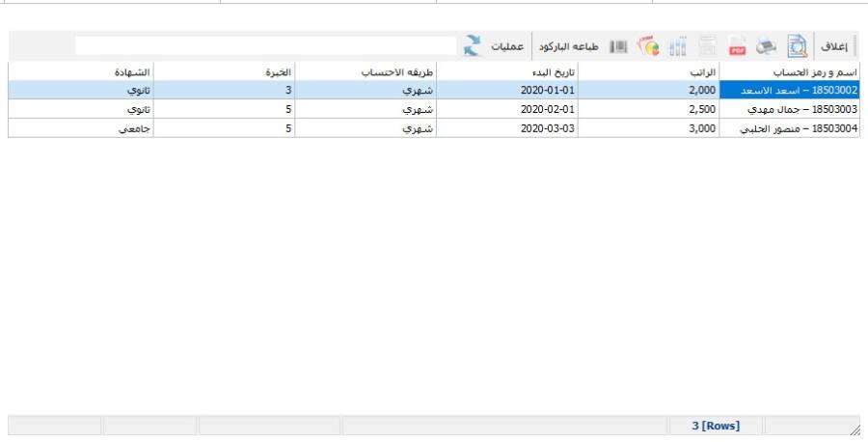The width and height of the screenshot is (868, 442).
Task: Click experience cell 3 in first row
Action: pos(224,91)
